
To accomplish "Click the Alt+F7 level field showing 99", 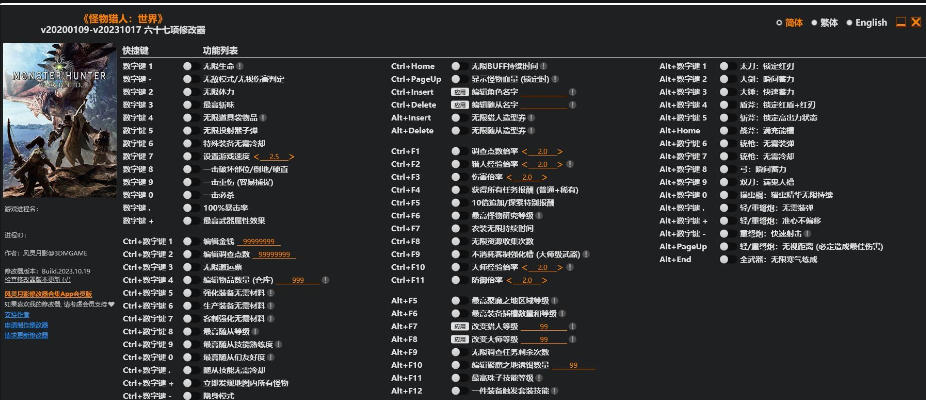I will [544, 327].
